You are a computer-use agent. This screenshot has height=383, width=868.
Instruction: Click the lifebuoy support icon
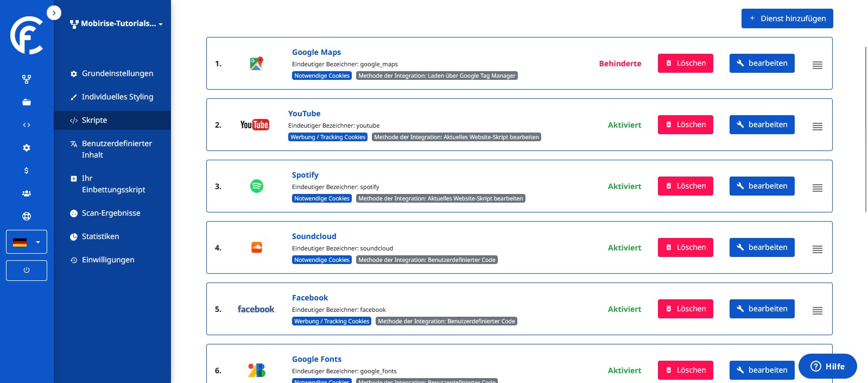pyautogui.click(x=27, y=216)
